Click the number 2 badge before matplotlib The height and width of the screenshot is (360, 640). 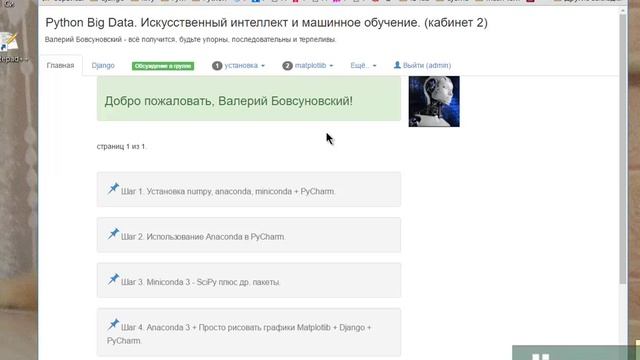pos(287,65)
